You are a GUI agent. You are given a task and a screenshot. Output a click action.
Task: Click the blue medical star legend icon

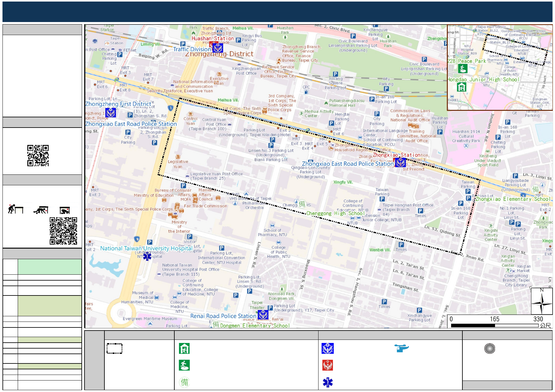328,382
